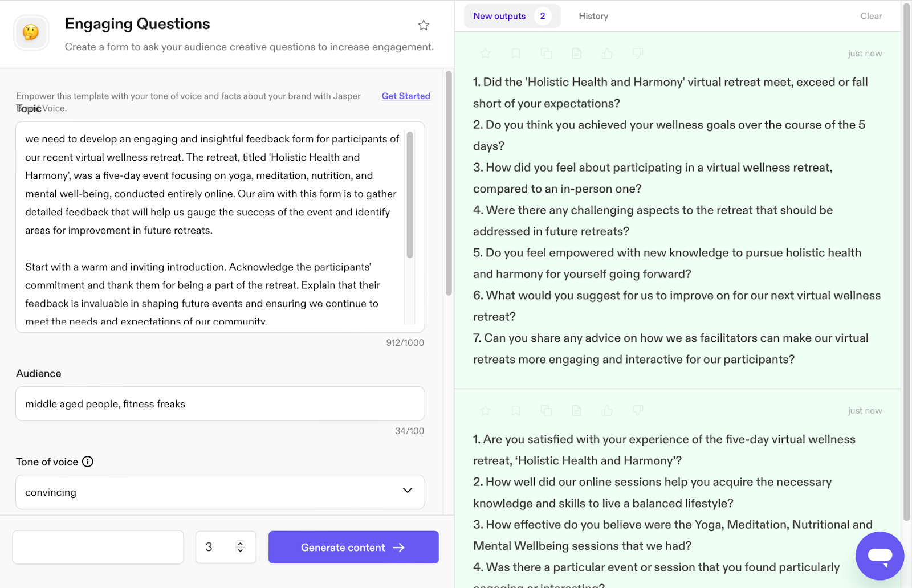The image size is (912, 588).
Task: Click into the Topic text area
Action: 220,227
